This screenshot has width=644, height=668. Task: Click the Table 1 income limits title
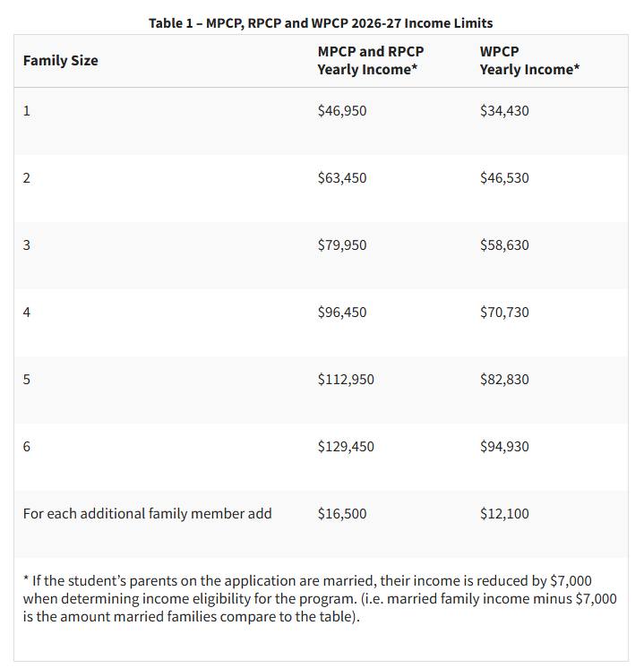pos(321,22)
